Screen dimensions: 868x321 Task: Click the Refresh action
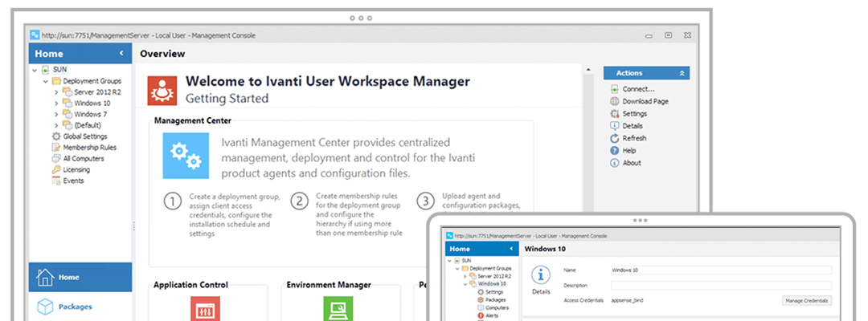(x=628, y=138)
